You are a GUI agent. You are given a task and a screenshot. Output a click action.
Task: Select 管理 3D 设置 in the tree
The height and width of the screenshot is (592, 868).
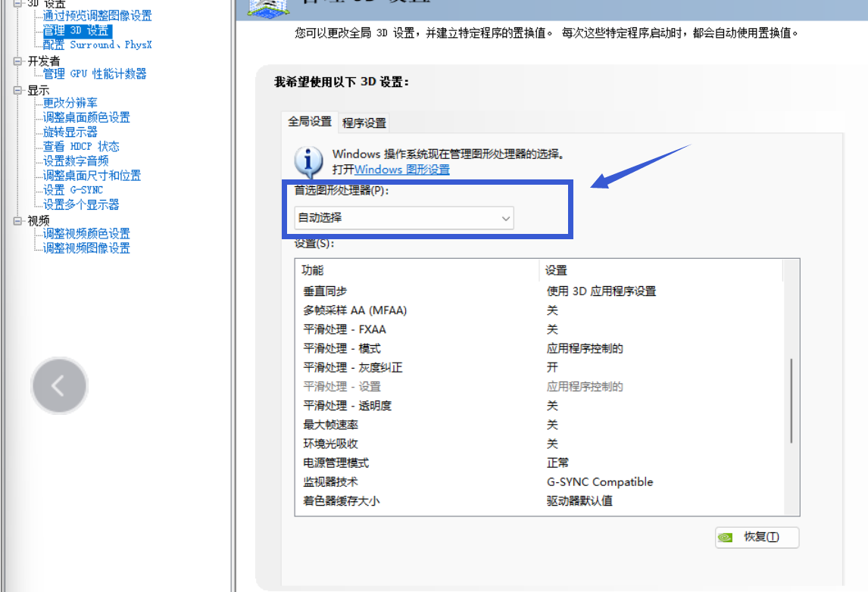click(77, 30)
